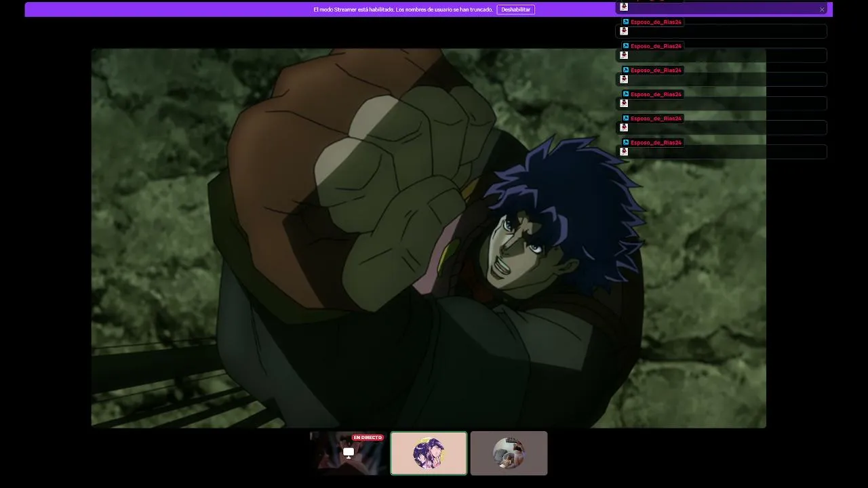The image size is (868, 488).
Task: Click the Deshabilitar button in the Streamer banner
Action: [515, 9]
